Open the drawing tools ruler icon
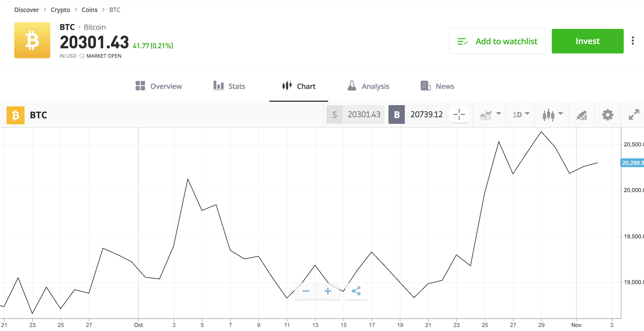Image resolution: width=644 pixels, height=331 pixels. 581,115
